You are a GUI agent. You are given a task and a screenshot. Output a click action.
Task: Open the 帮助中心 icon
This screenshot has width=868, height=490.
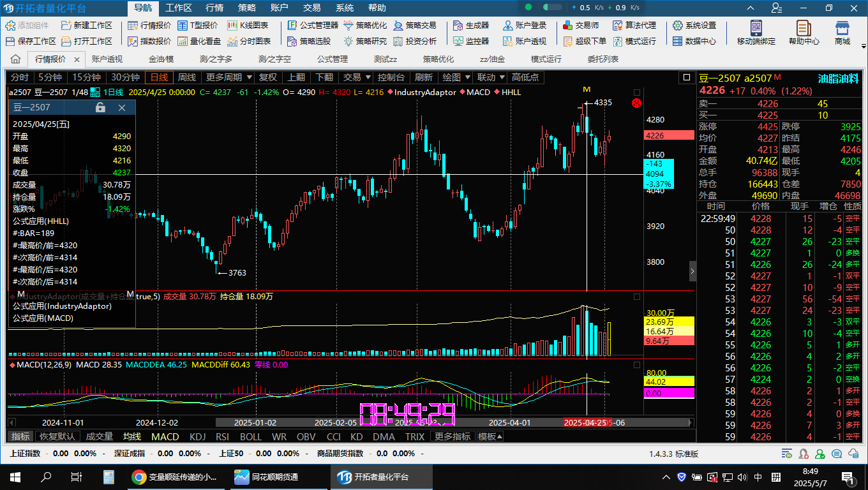point(804,28)
